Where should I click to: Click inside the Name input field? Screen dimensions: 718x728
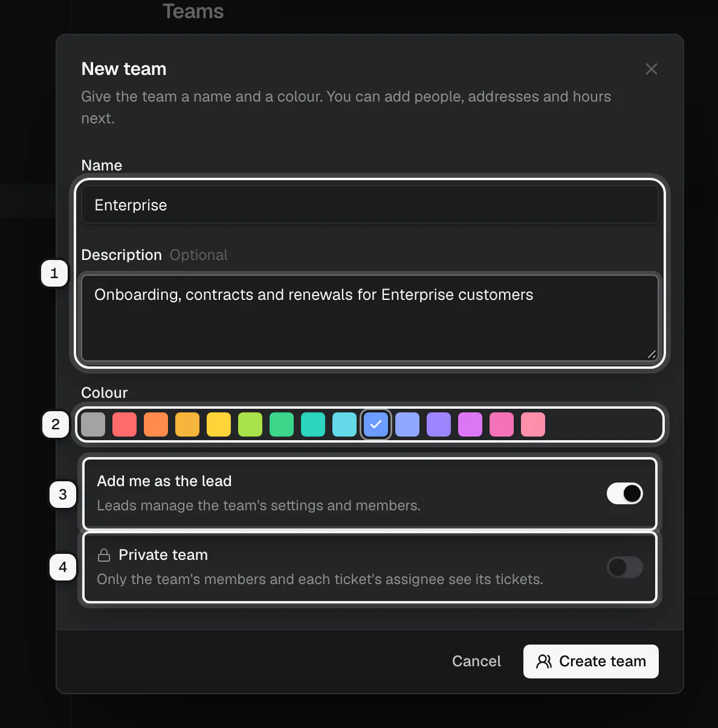[x=370, y=205]
